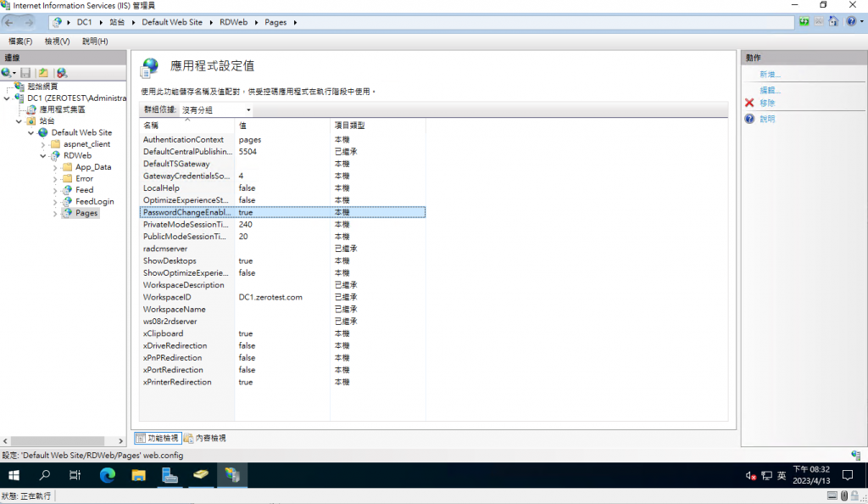Viewport: 868px width, 504px height.
Task: Click the delete connection icon in Connections toolbar
Action: click(61, 73)
